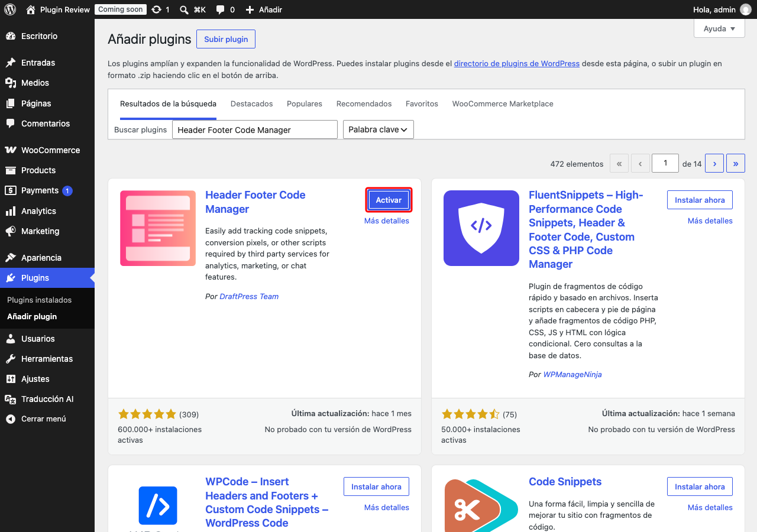This screenshot has height=532, width=757.
Task: Open the WPCode plugin title link
Action: pos(267,502)
